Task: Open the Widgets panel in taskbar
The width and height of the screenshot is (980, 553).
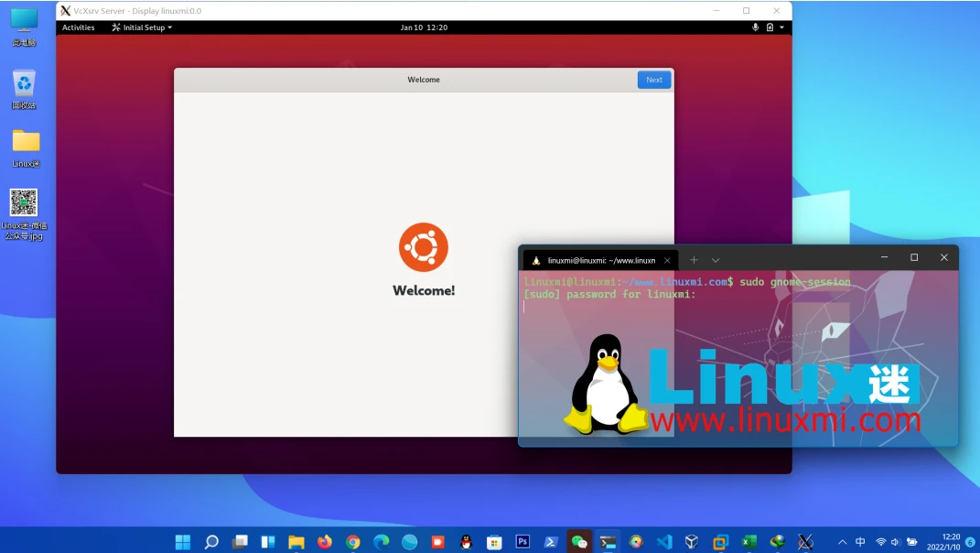Action: tap(268, 542)
